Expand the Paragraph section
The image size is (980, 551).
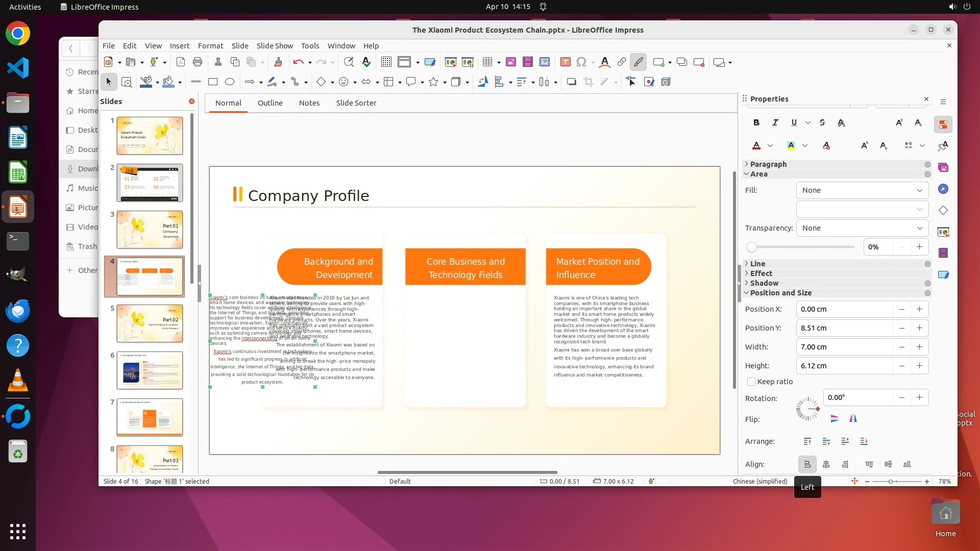pyautogui.click(x=768, y=164)
